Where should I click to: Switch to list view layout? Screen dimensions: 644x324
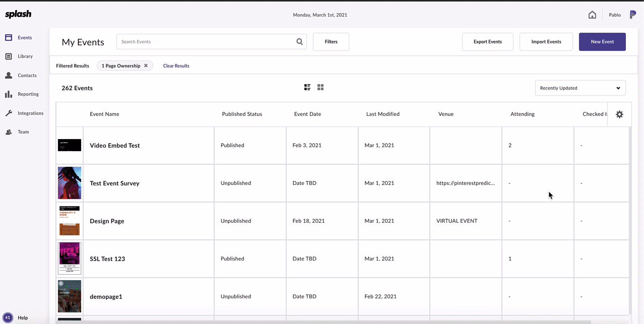(x=307, y=87)
